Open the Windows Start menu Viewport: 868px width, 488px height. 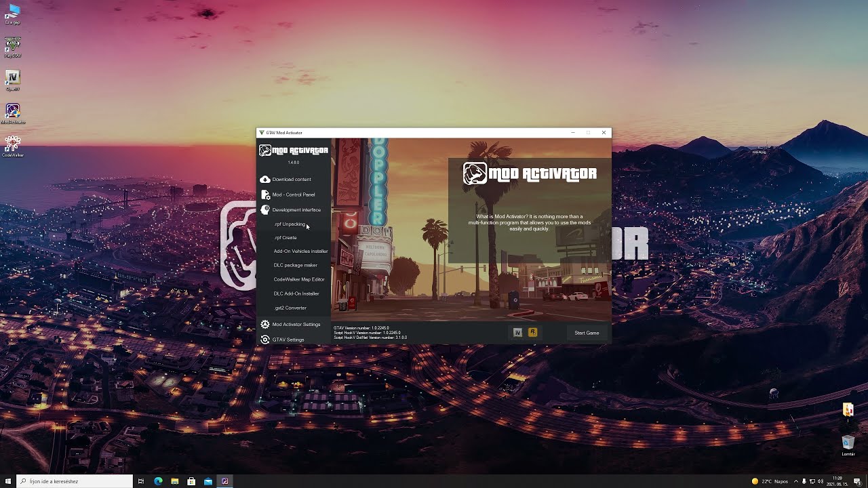point(8,481)
